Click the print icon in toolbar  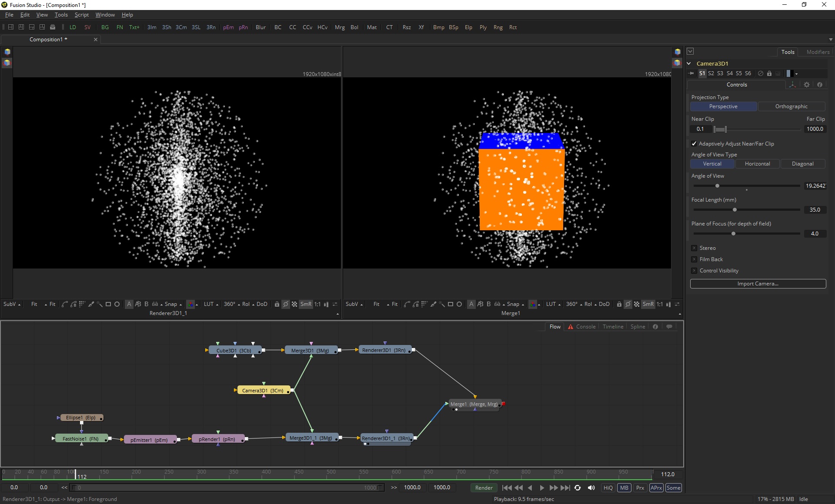point(53,27)
